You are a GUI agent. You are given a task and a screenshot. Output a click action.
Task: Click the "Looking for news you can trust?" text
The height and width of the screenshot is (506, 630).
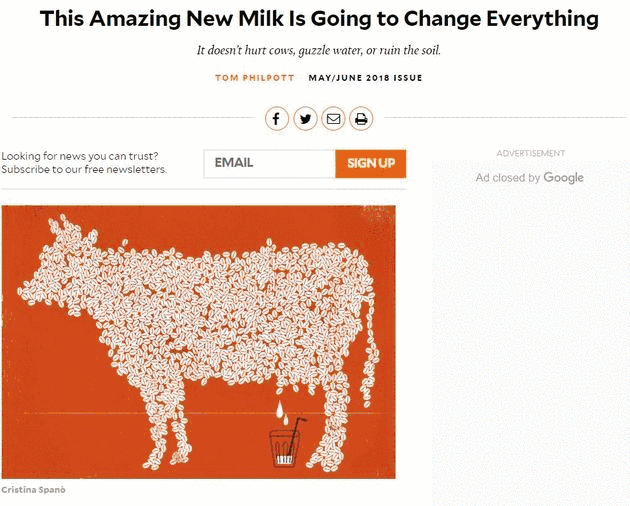[80, 156]
